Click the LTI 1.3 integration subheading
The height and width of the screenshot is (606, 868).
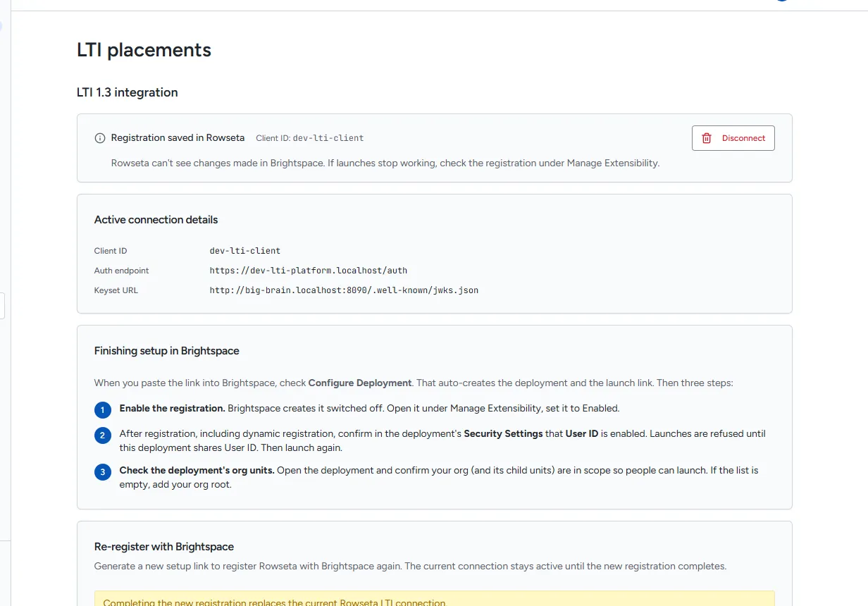127,92
